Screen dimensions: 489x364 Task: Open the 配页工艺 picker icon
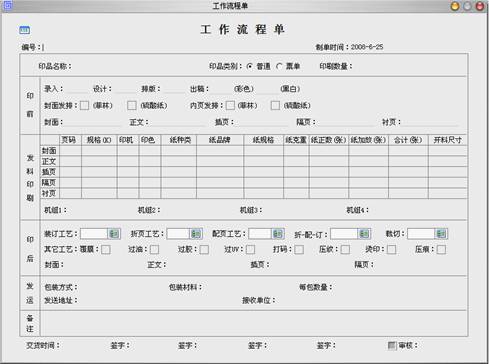278,234
